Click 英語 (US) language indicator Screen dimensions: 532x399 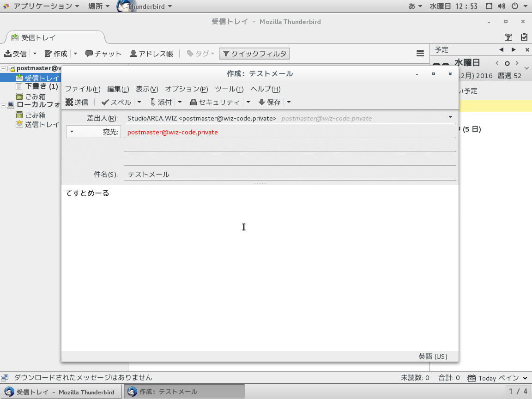coord(433,356)
